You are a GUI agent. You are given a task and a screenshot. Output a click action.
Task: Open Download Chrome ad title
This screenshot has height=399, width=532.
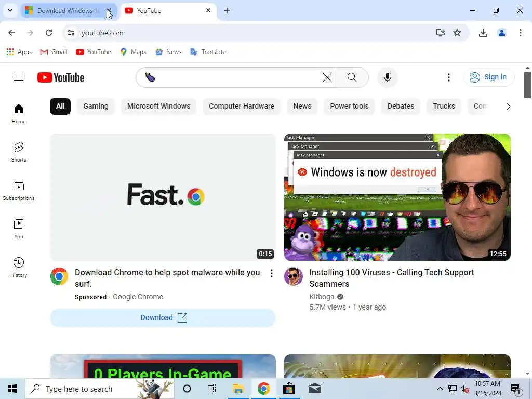(x=167, y=278)
